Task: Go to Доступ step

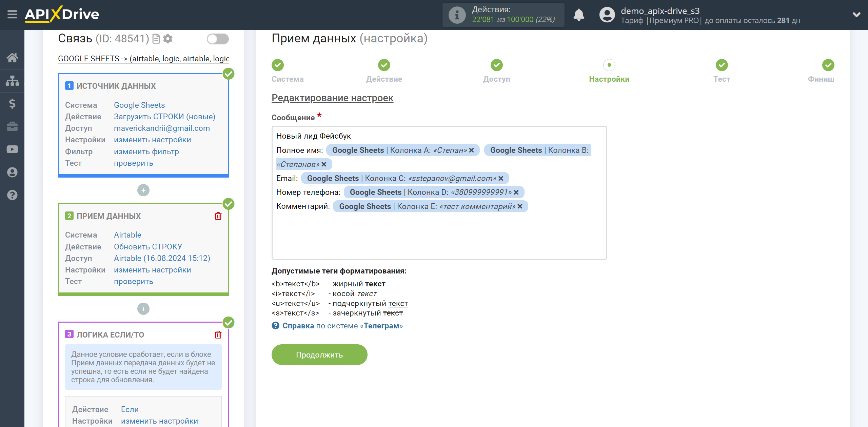Action: click(497, 65)
